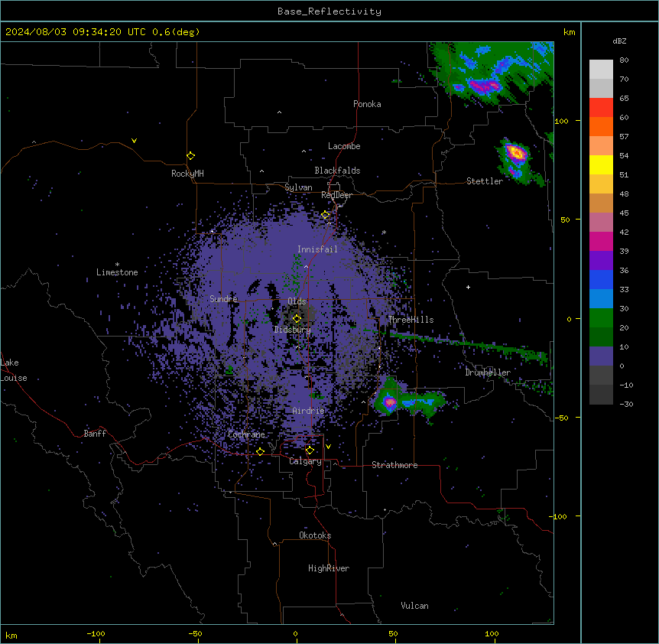Click the 100 km tick on the right axis
659x644 pixels.
pyautogui.click(x=561, y=121)
